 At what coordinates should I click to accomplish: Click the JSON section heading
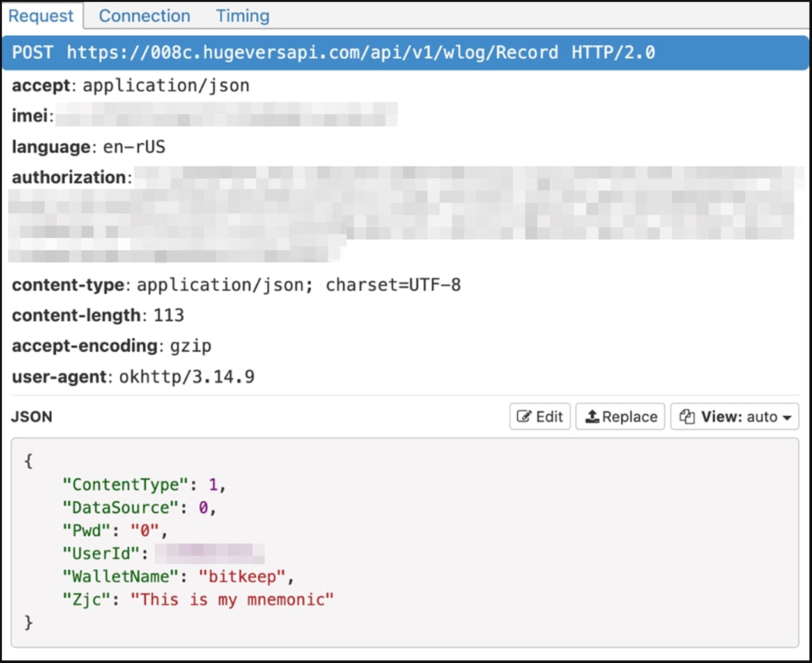(32, 417)
